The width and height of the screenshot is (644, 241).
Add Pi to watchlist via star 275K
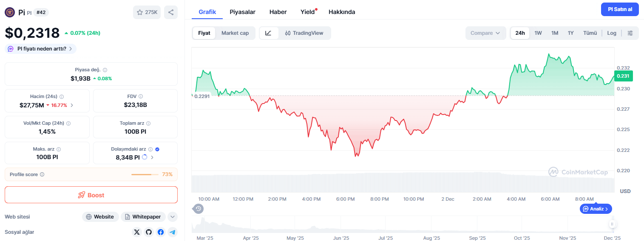[x=147, y=12]
